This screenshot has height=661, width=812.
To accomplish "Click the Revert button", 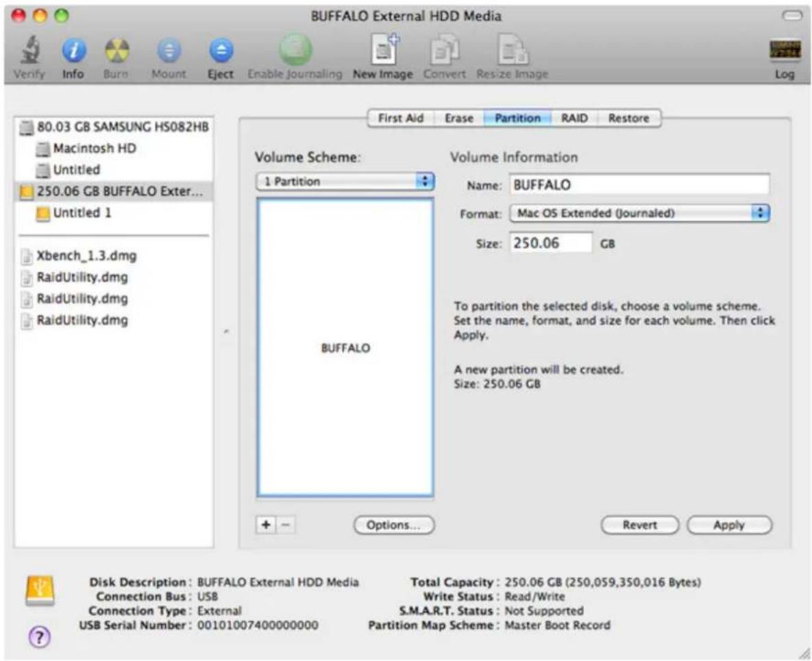I will point(639,525).
